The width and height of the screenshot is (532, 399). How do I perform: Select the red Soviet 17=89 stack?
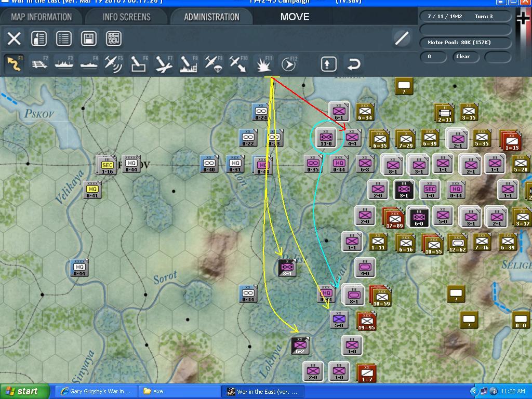click(394, 218)
